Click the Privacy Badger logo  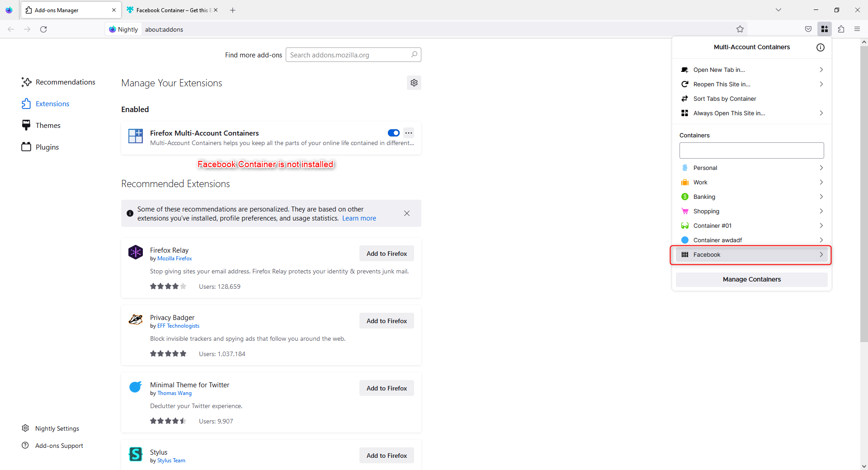coord(136,320)
